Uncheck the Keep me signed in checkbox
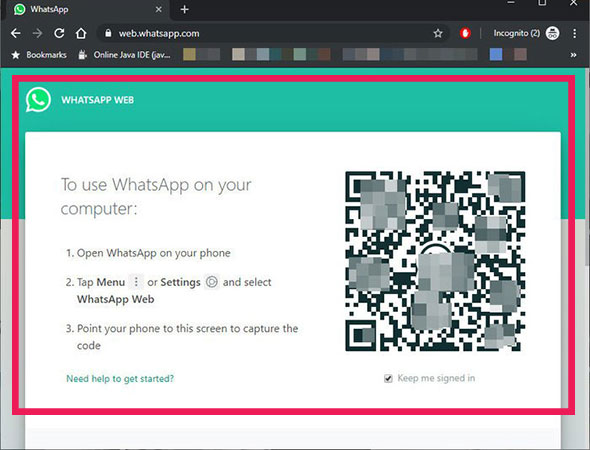The height and width of the screenshot is (450, 590). [388, 378]
